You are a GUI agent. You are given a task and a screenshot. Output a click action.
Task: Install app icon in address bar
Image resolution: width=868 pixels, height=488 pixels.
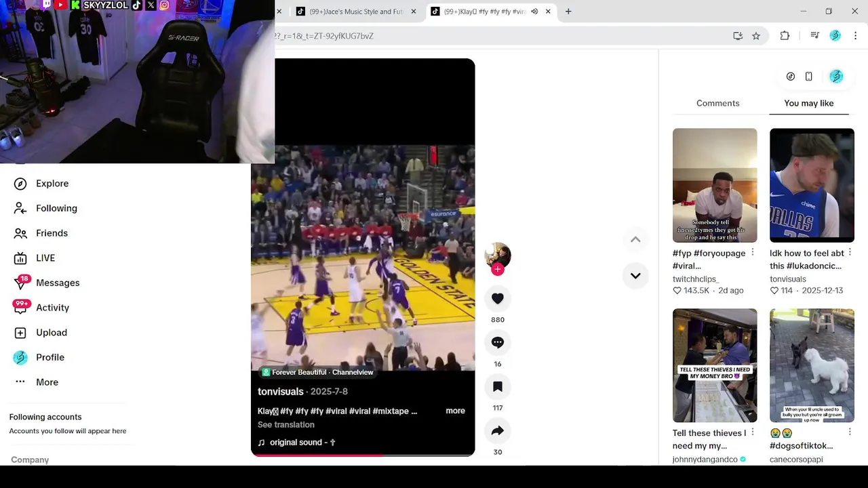click(738, 36)
